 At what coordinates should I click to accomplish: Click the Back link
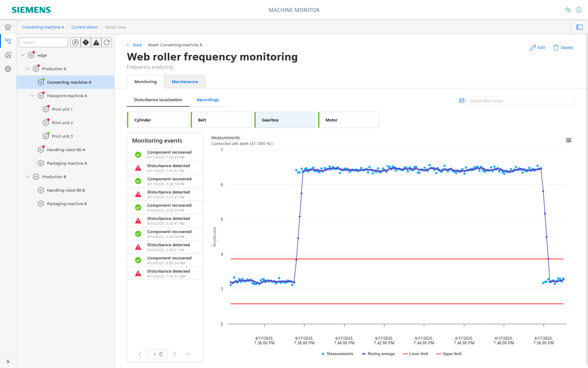pyautogui.click(x=138, y=45)
